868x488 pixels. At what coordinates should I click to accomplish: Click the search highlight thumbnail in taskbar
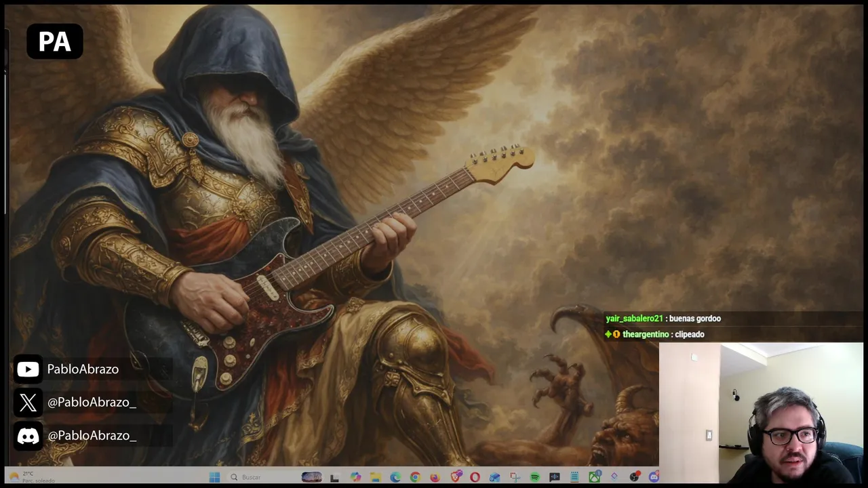click(311, 477)
